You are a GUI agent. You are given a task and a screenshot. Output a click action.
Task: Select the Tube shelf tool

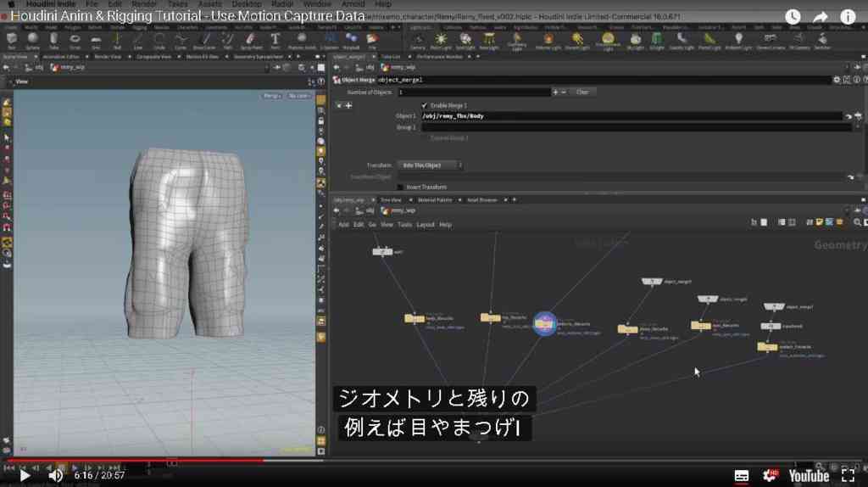click(x=53, y=40)
